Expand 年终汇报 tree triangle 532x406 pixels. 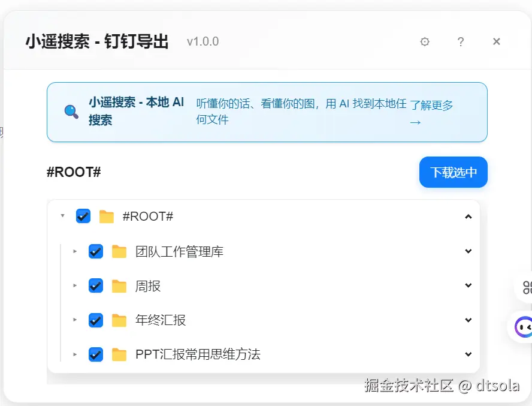pyautogui.click(x=75, y=320)
